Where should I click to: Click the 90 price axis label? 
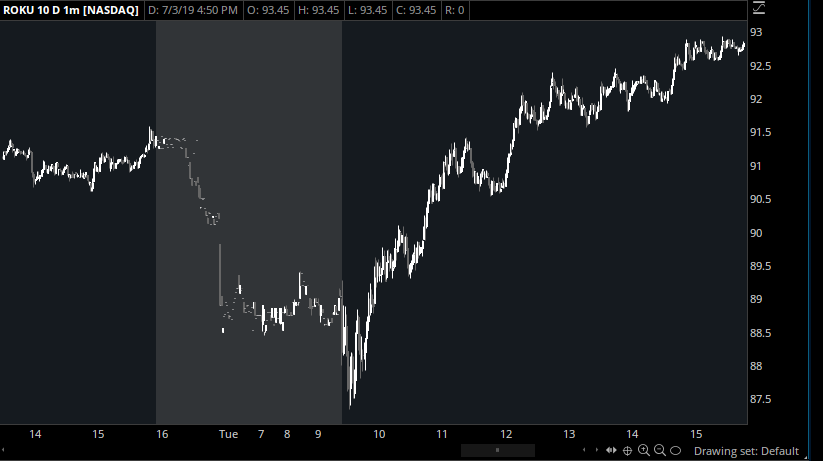[756, 233]
